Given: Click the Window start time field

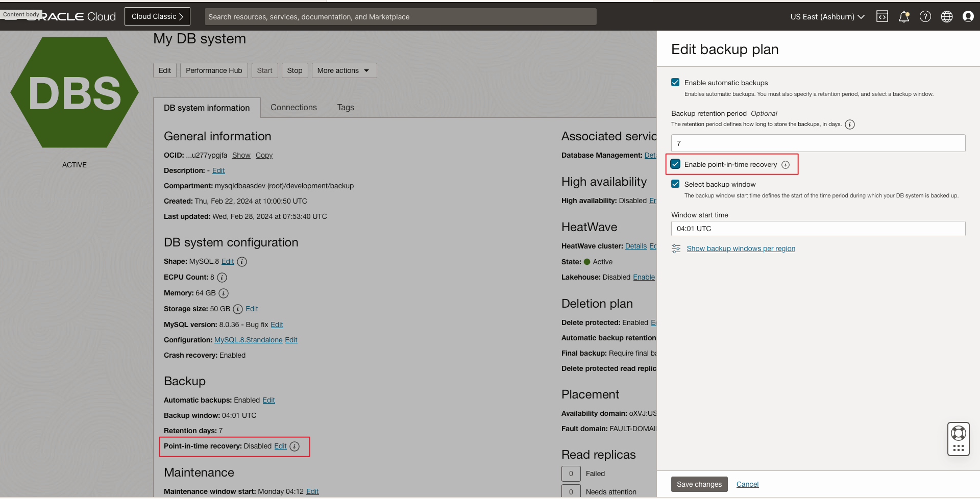Looking at the screenshot, I should coord(818,229).
